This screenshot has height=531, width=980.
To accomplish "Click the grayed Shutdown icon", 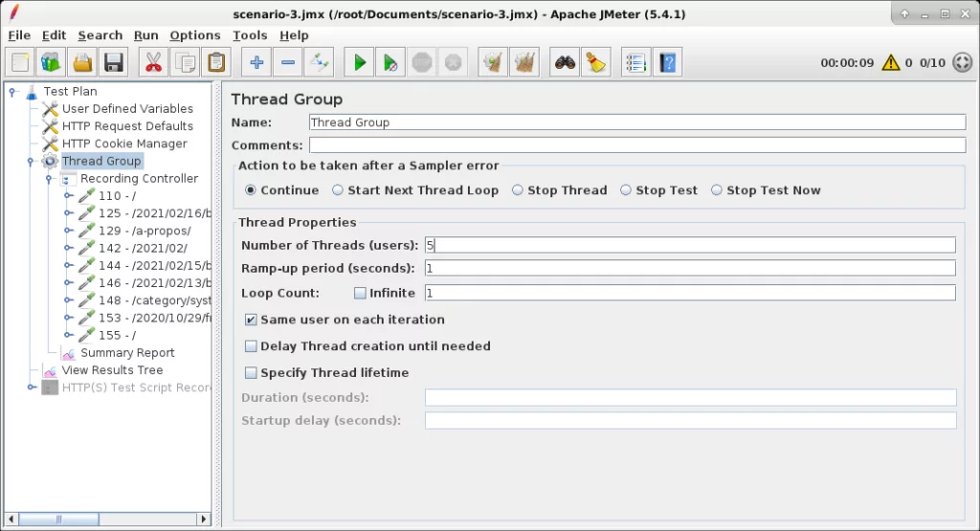I will (x=453, y=62).
